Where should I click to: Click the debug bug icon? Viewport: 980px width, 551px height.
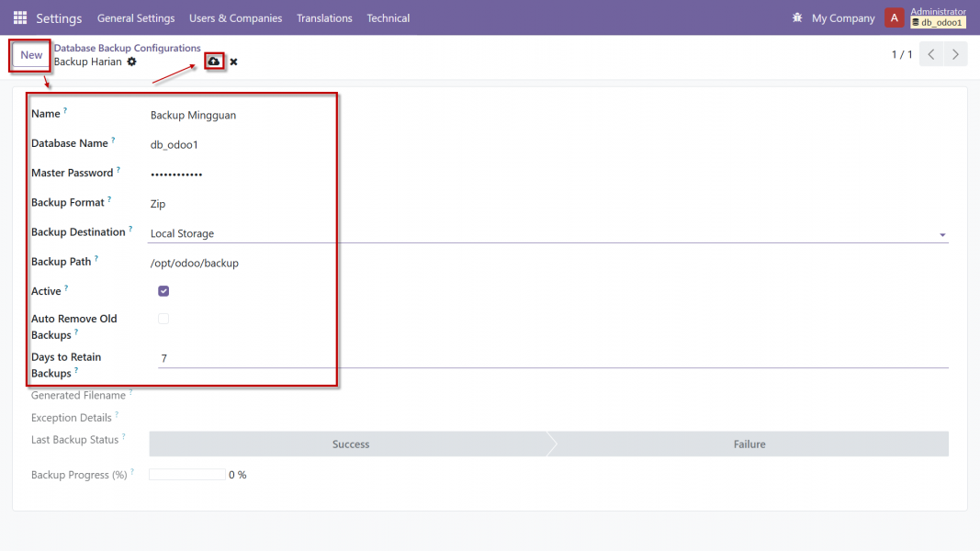click(x=796, y=18)
